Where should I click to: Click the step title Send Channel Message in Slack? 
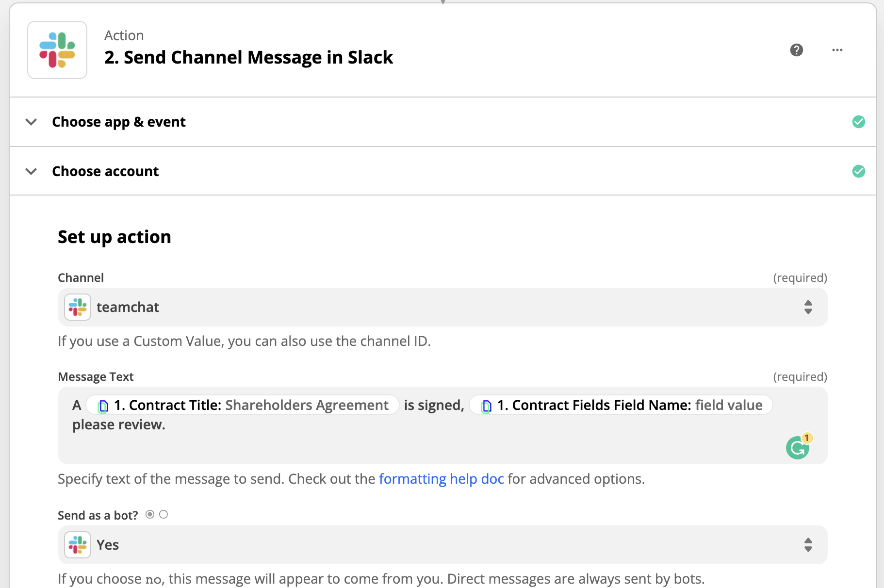(x=248, y=57)
